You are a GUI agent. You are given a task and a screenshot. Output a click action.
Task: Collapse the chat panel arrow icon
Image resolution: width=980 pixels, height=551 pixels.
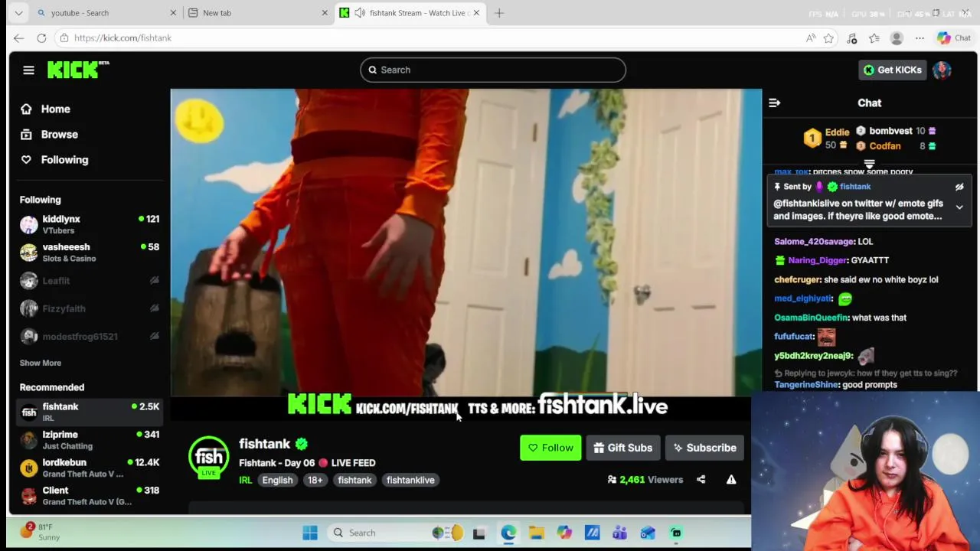pos(774,103)
